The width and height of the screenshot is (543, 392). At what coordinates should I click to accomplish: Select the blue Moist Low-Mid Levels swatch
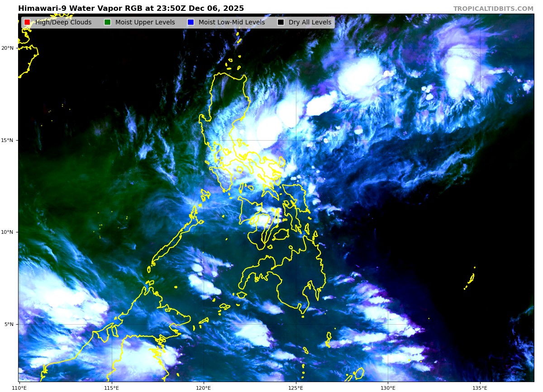[191, 22]
